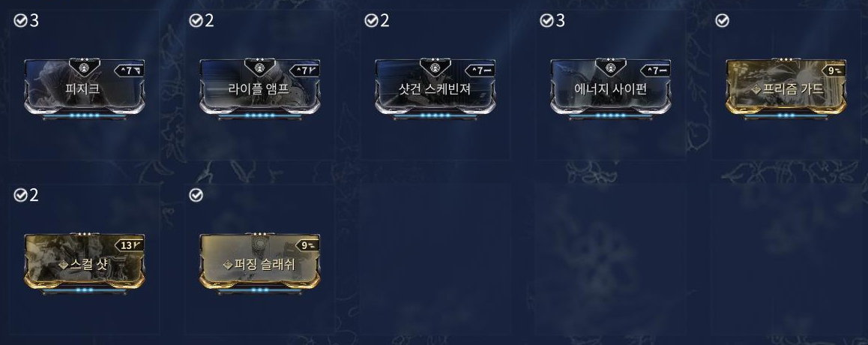
Task: Click the drain 9 badge on 퍼징 슬래쉬
Action: point(307,244)
